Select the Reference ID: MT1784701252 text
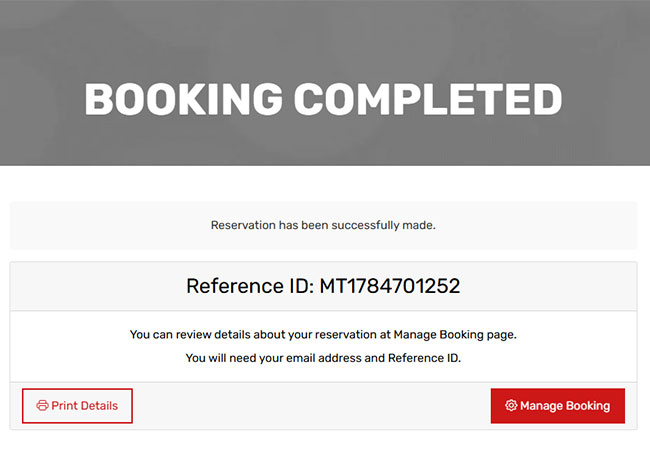650x450 pixels. click(x=323, y=286)
